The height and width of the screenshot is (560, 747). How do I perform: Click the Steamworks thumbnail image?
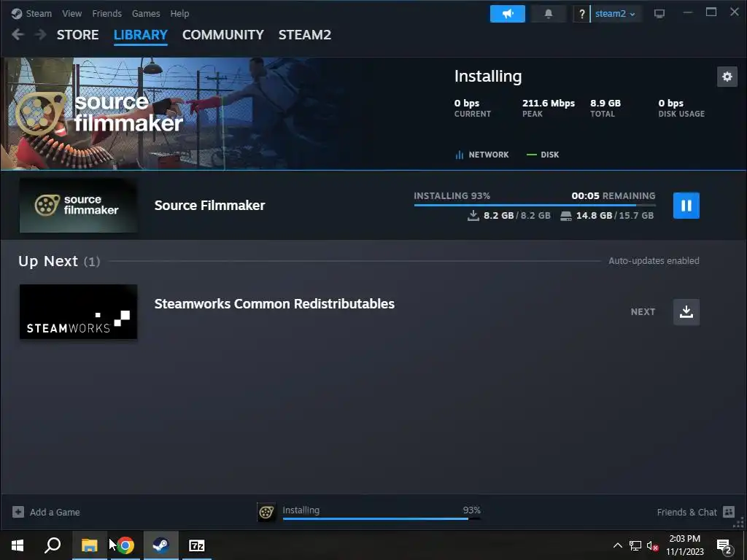click(79, 312)
